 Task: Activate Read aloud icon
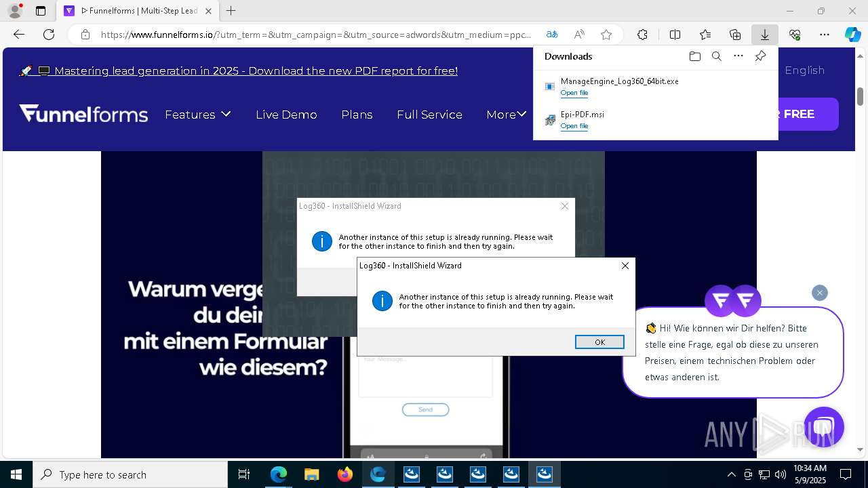pos(579,35)
